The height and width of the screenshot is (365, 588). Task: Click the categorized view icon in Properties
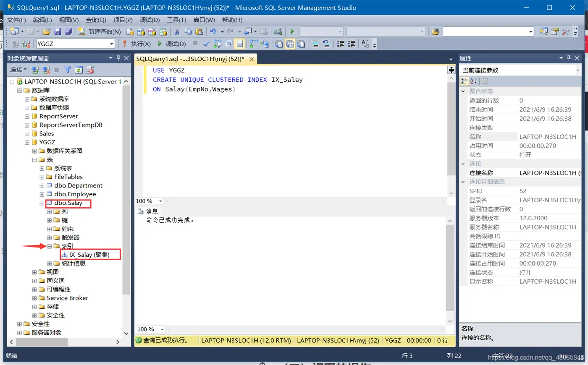click(465, 81)
